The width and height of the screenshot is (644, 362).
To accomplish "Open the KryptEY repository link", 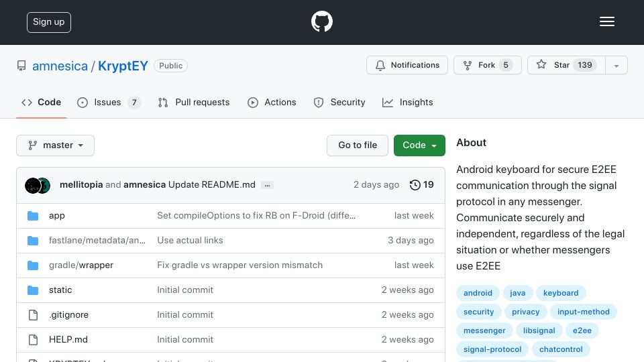I will pyautogui.click(x=123, y=66).
